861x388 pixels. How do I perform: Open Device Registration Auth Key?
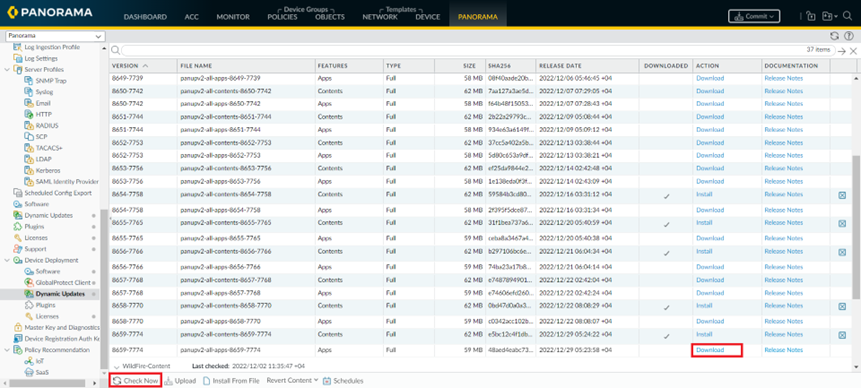(62, 339)
